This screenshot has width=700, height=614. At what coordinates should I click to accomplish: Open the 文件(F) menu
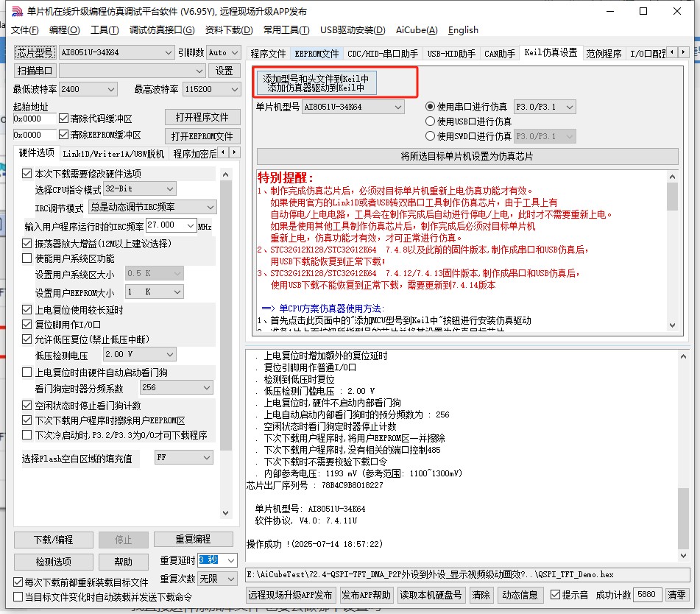pyautogui.click(x=24, y=30)
